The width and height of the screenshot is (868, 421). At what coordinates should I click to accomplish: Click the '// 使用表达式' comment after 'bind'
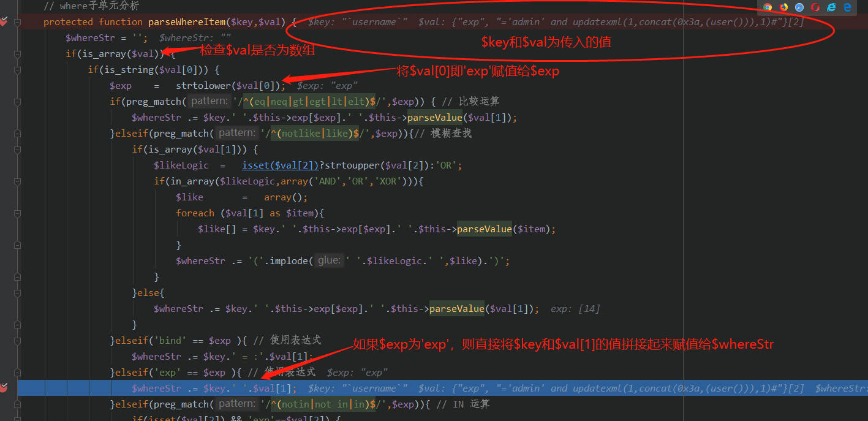coord(287,341)
